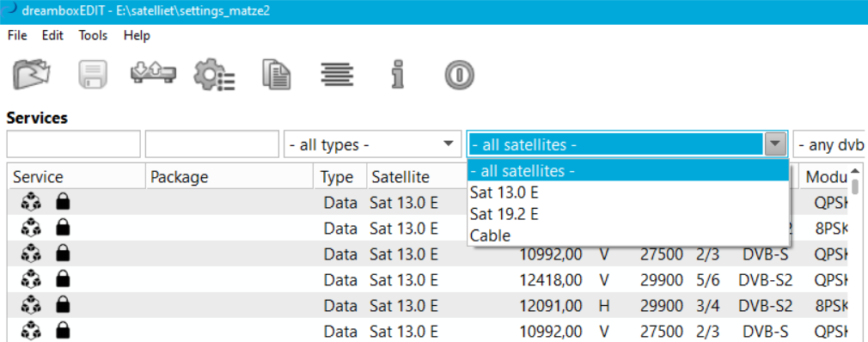Click the lock icon in 12418,00 row

click(x=63, y=279)
